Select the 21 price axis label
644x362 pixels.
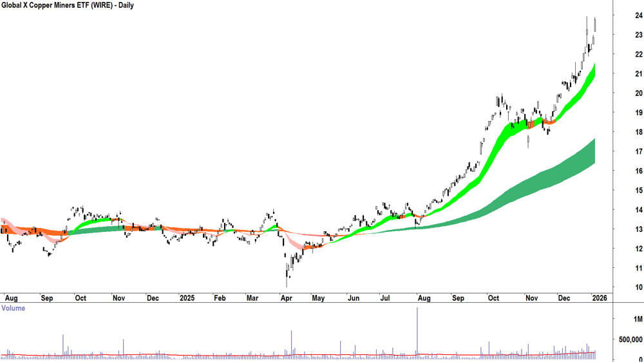pyautogui.click(x=639, y=74)
